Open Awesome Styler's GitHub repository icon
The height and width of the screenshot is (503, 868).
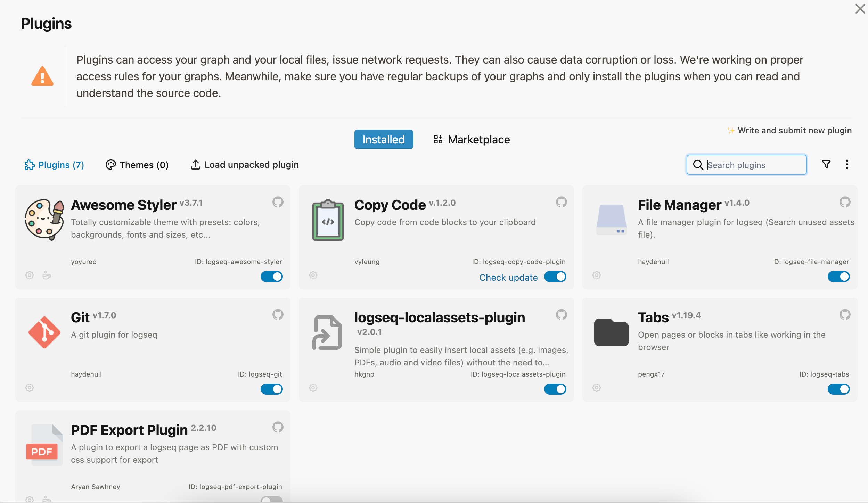278,202
